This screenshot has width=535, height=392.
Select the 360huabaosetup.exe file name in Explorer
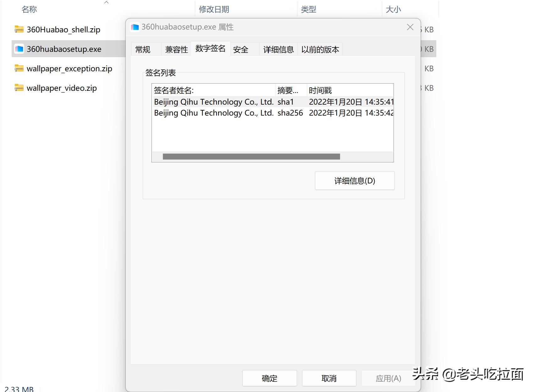point(64,49)
